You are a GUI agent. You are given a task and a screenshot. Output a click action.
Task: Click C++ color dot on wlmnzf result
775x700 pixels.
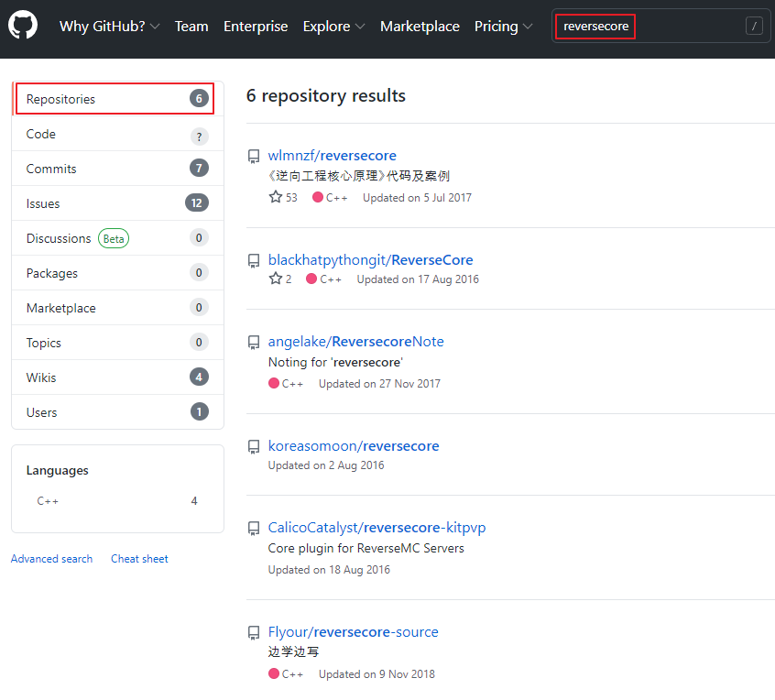[x=317, y=197]
